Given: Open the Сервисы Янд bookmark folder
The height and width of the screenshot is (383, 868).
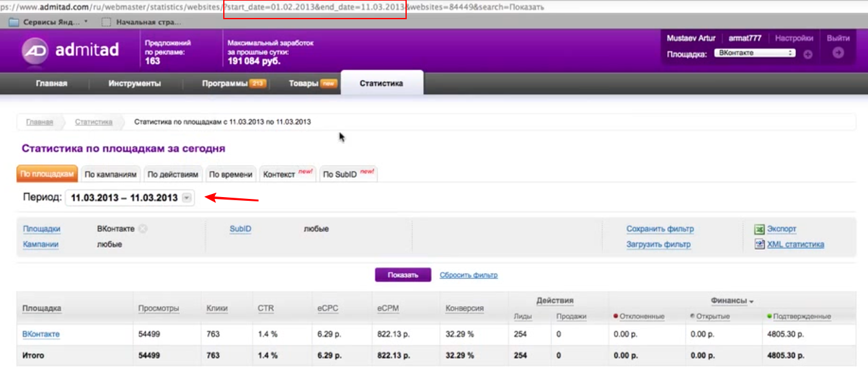Looking at the screenshot, I should (48, 22).
